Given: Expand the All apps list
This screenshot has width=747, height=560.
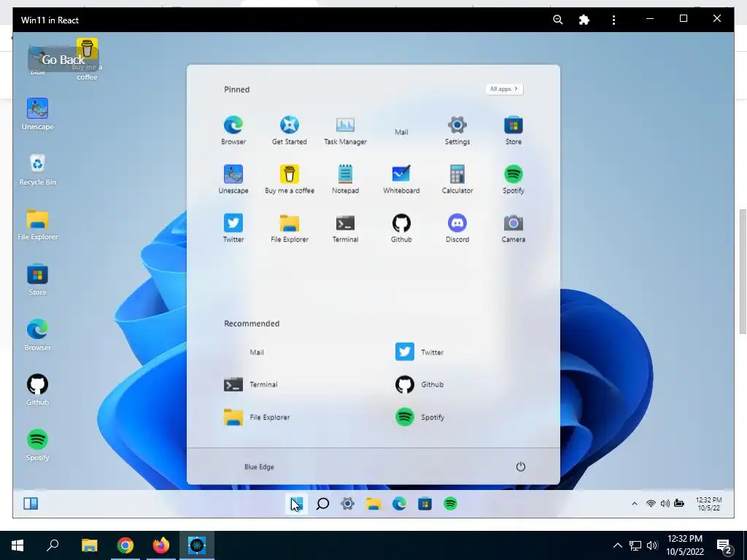Looking at the screenshot, I should click(504, 89).
